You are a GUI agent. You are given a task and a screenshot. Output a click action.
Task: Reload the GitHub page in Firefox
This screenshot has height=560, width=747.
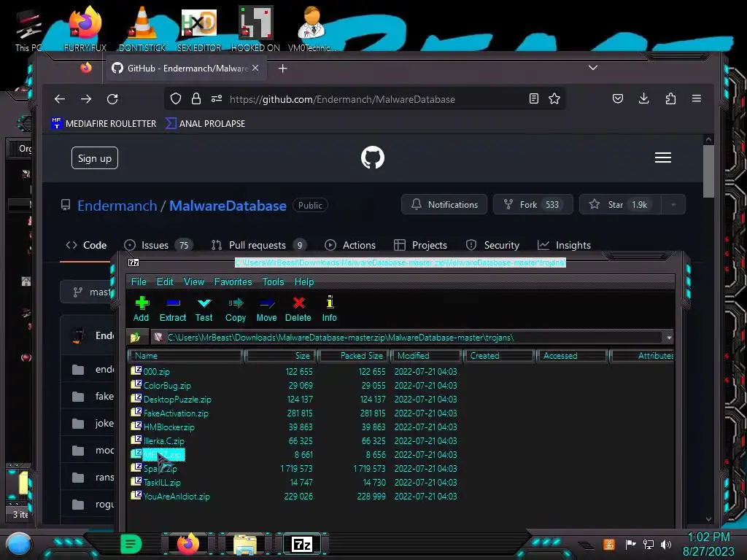coord(112,99)
